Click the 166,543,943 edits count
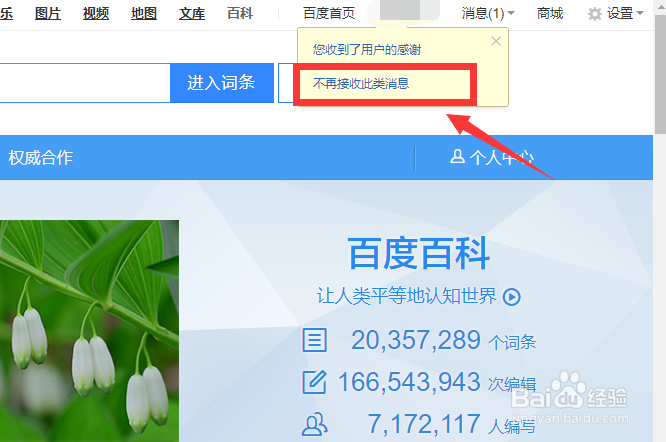Viewport: 666px width, 442px height. (x=409, y=382)
